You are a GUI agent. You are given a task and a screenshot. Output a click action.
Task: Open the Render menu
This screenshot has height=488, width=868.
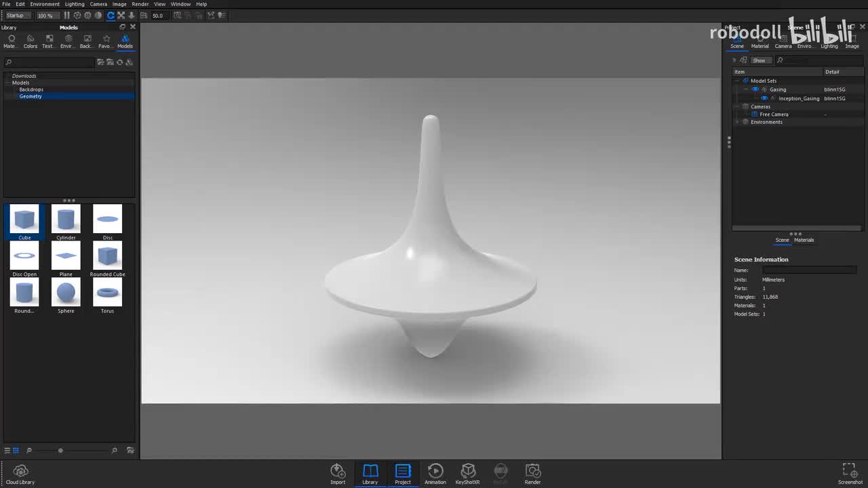pos(140,4)
